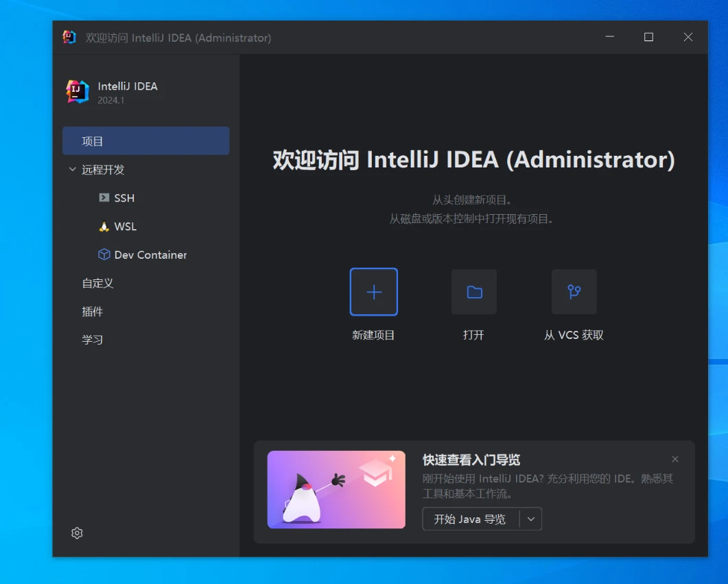Collapse the 远程开发 section chevron
This screenshot has height=584, width=728.
pyautogui.click(x=73, y=170)
